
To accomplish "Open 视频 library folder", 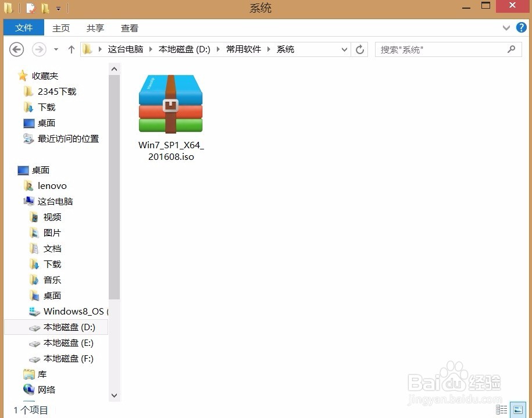I will [52, 217].
